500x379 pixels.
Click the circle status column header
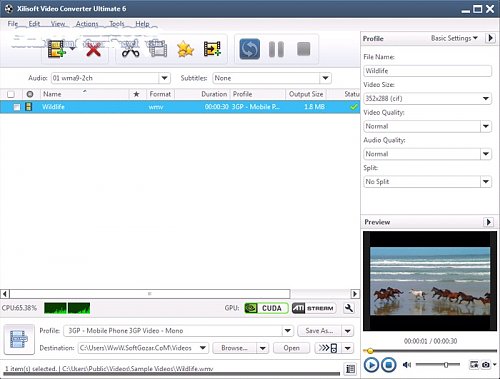coord(30,94)
